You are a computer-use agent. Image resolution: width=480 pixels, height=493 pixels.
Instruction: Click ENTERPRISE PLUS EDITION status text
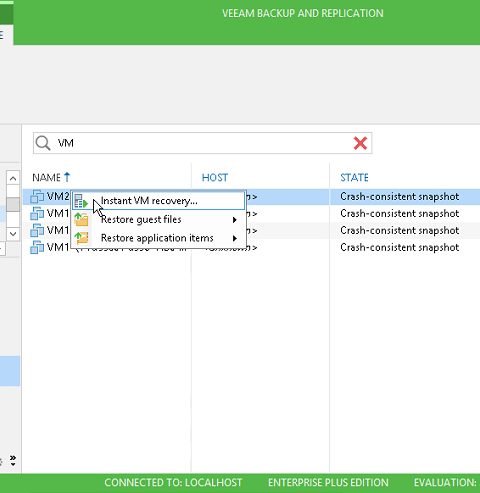click(328, 483)
